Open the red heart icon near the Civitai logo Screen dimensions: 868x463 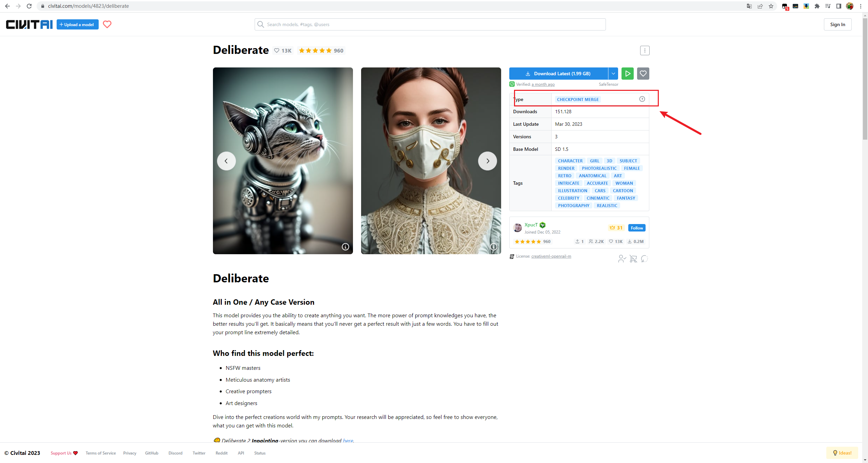[107, 24]
